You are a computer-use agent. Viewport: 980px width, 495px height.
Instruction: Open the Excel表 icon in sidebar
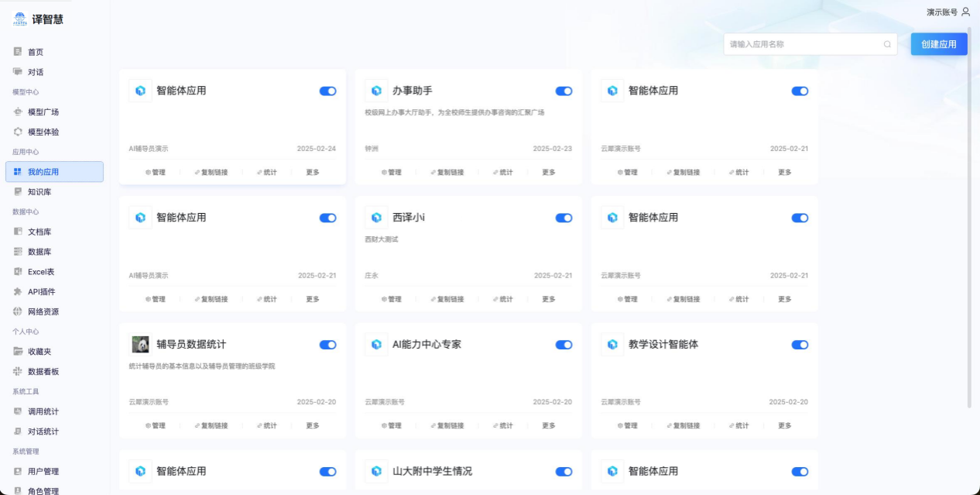click(18, 272)
